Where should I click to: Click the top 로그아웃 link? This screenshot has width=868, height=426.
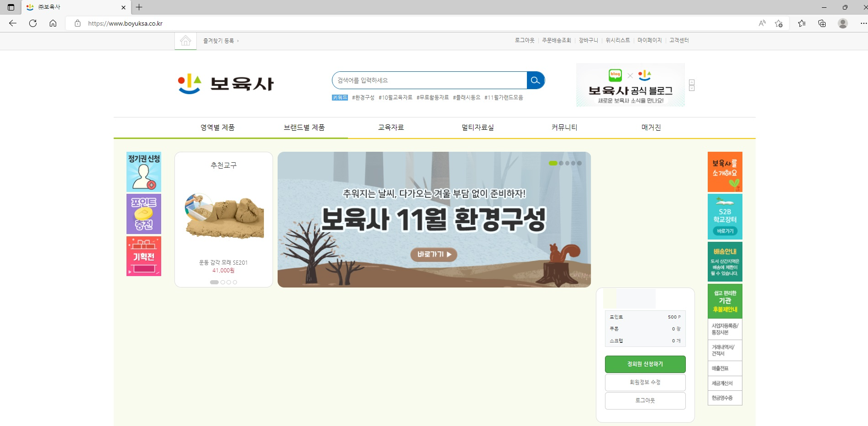pyautogui.click(x=525, y=40)
